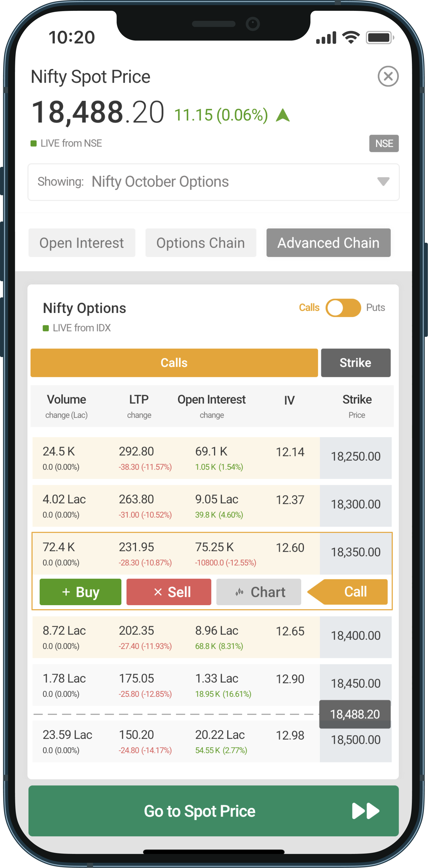Close the Nifty Spot Price panel
Image resolution: width=428 pixels, height=868 pixels.
[388, 76]
